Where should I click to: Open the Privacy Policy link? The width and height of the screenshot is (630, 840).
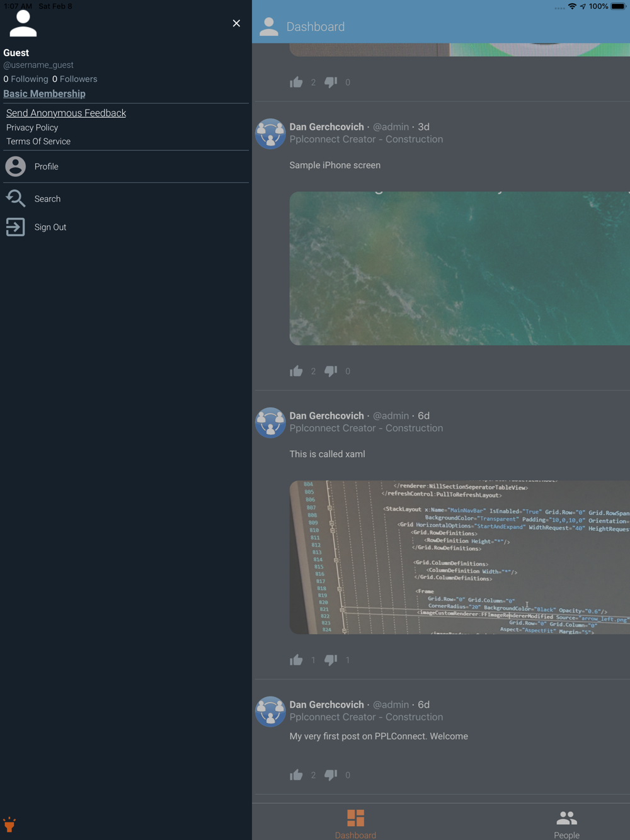(32, 128)
